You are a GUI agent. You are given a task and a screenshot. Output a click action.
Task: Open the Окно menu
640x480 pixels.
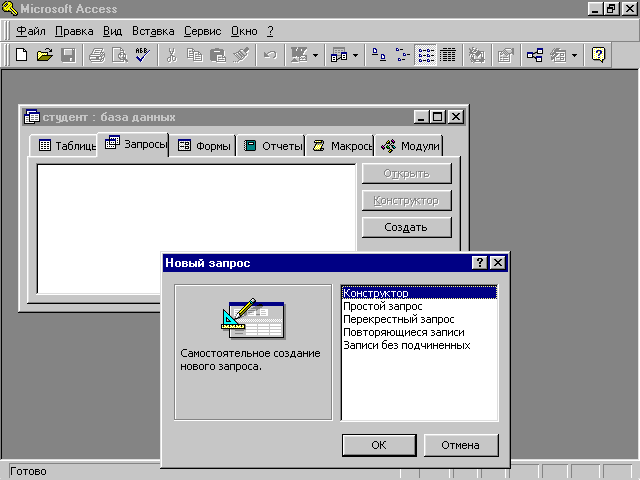244,31
